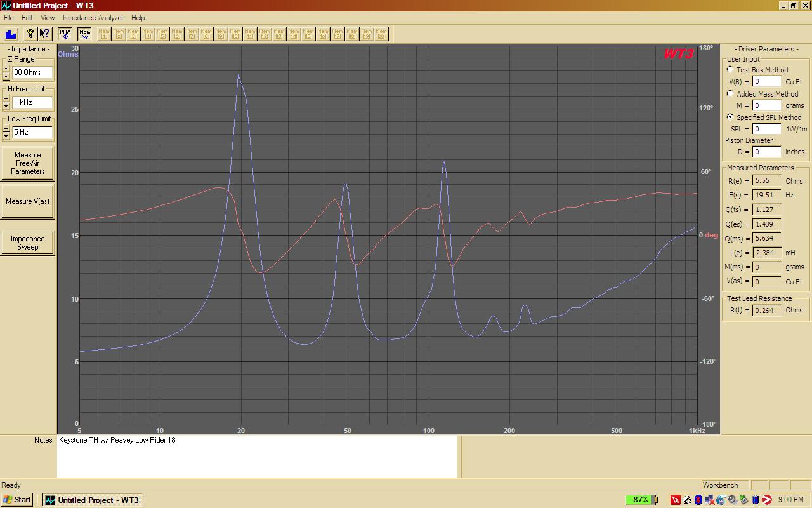The height and width of the screenshot is (508, 812).
Task: Select the Mem 8 memory slot icon
Action: click(x=207, y=34)
